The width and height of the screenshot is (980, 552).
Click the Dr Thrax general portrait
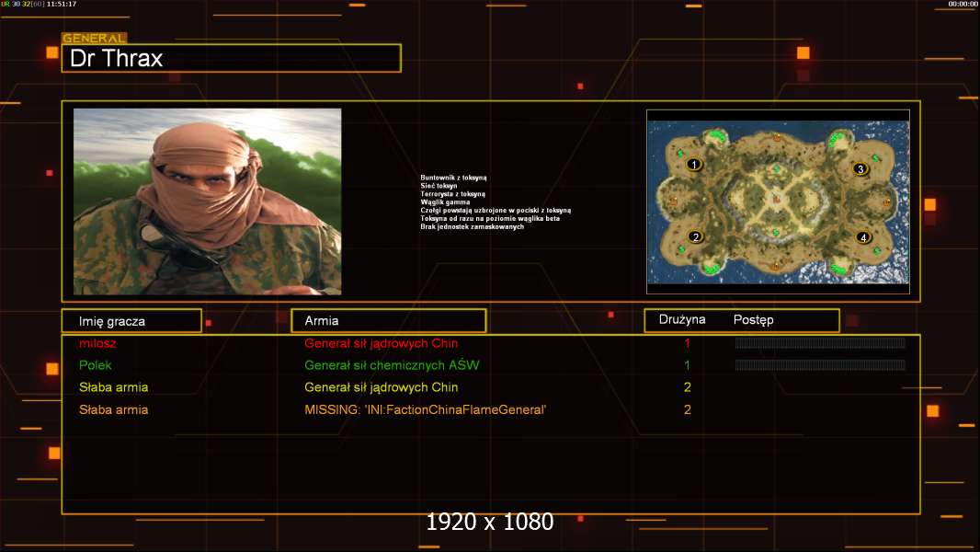[x=208, y=201]
